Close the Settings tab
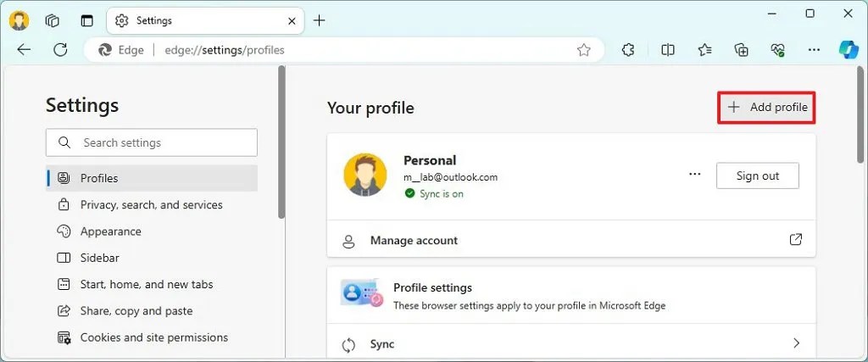Image resolution: width=868 pixels, height=362 pixels. 292,21
